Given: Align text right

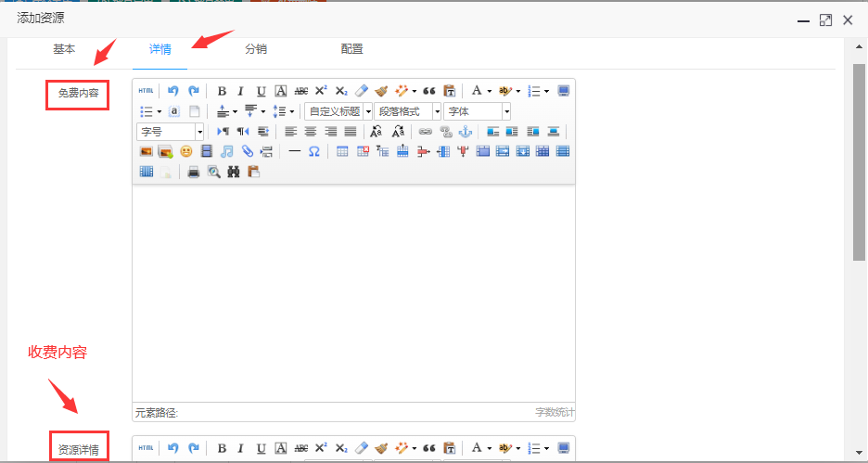Looking at the screenshot, I should [330, 132].
